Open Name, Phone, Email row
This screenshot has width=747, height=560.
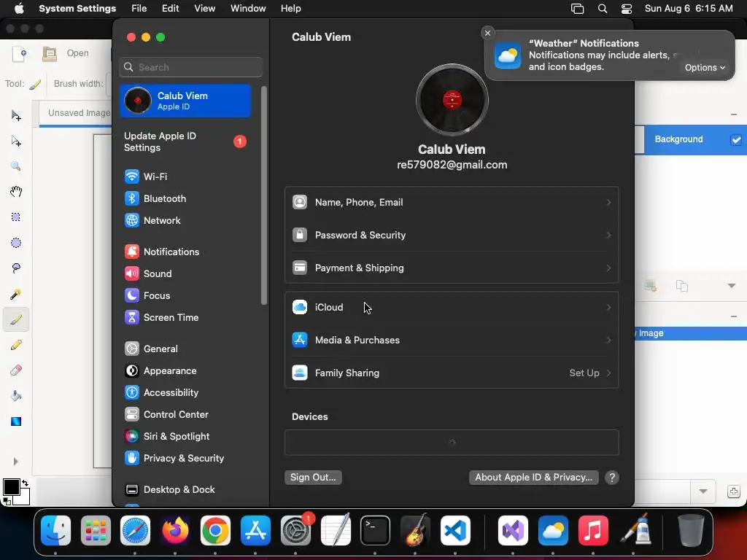tap(452, 203)
